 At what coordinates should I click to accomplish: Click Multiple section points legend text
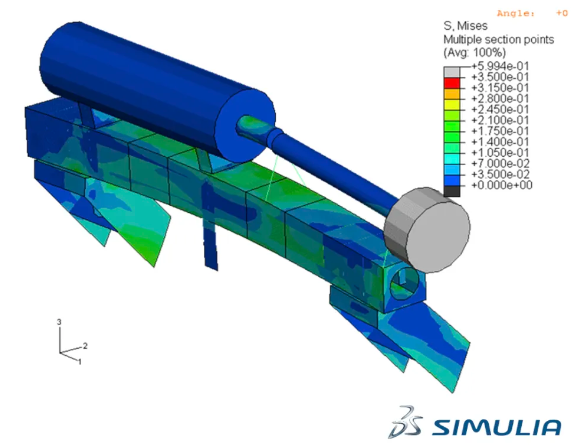point(499,39)
